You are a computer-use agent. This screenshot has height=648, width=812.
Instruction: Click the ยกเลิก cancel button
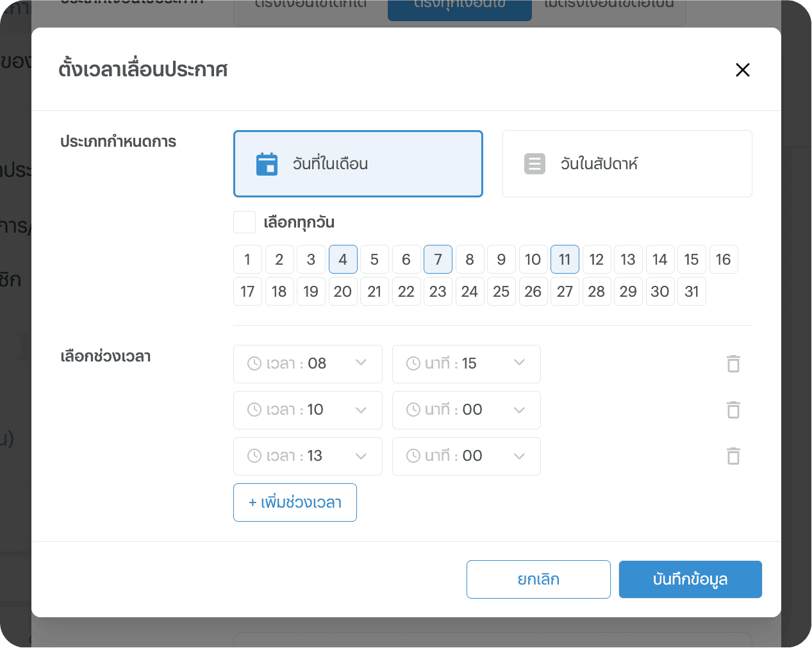[539, 579]
